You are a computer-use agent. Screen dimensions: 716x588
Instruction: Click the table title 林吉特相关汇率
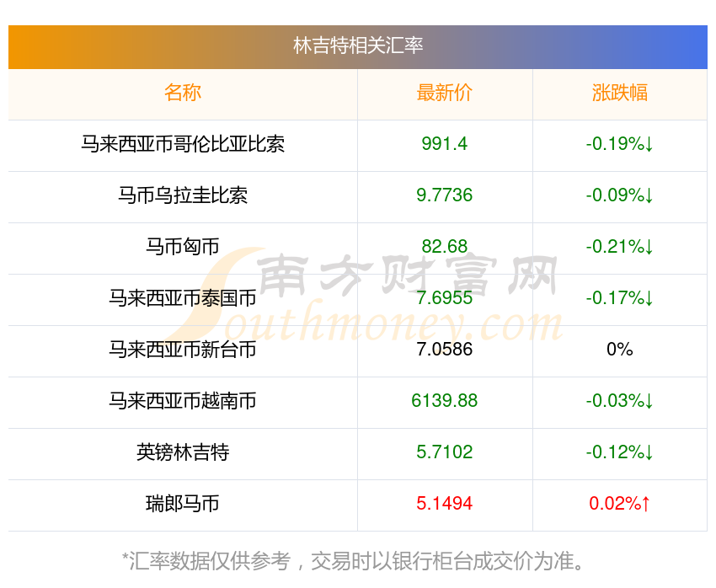click(358, 45)
